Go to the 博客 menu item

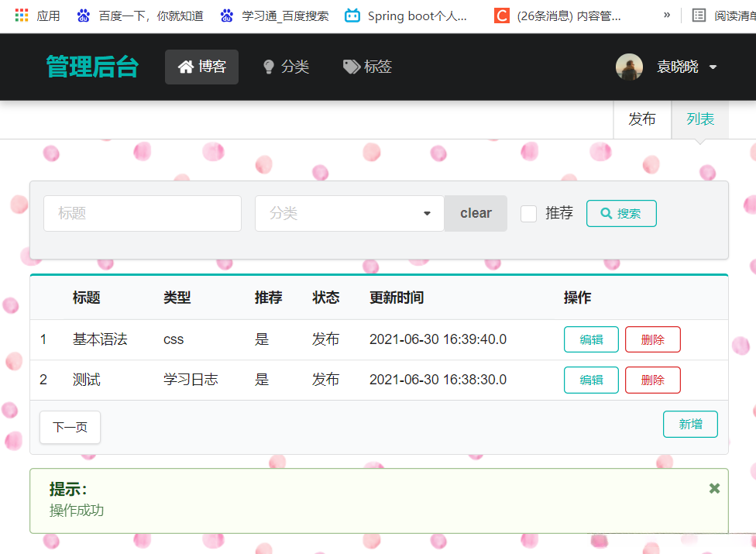point(201,67)
